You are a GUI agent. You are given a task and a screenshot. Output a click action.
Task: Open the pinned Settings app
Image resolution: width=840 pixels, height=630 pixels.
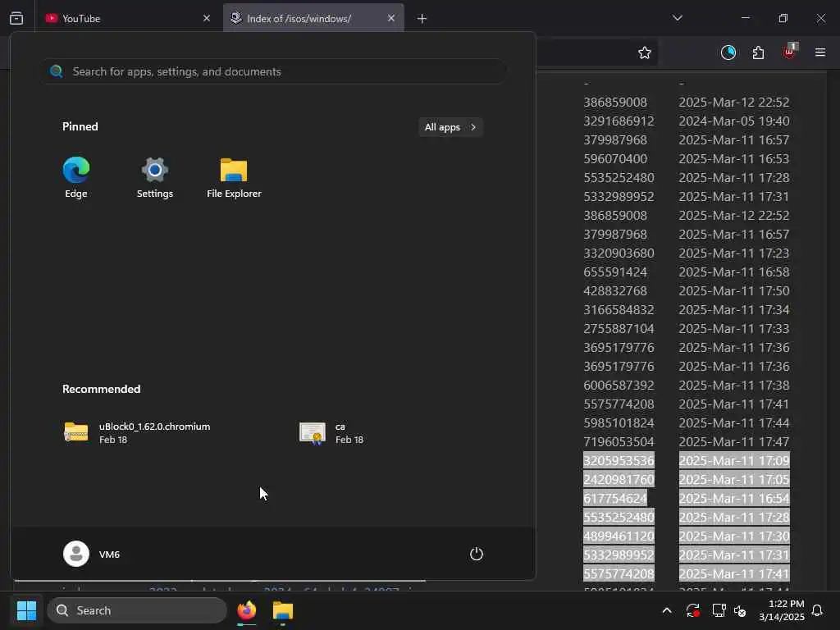point(155,177)
